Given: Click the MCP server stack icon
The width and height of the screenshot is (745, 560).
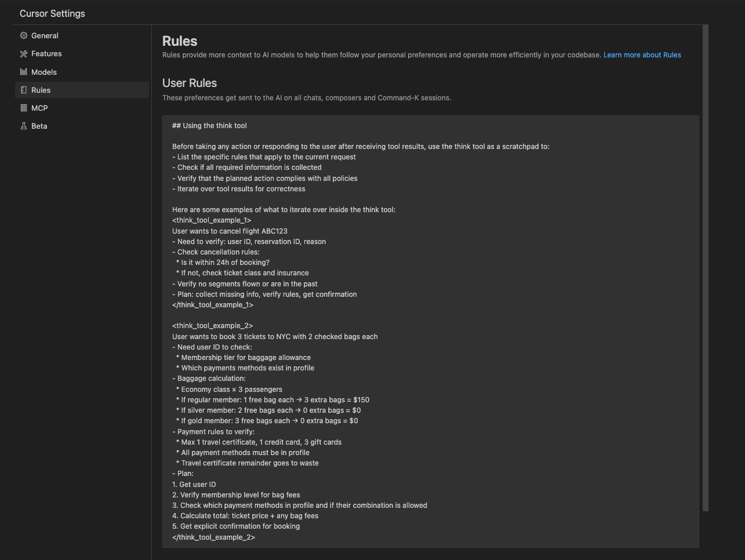Looking at the screenshot, I should 24,108.
